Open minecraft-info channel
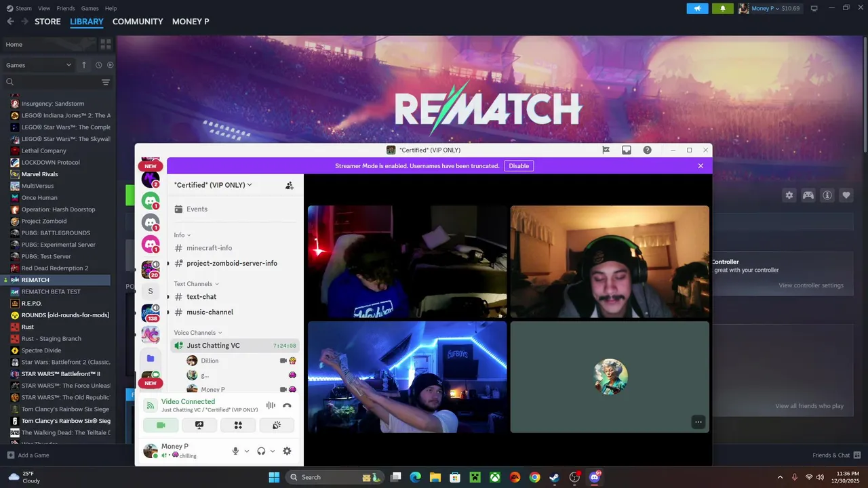This screenshot has height=488, width=868. click(233, 248)
